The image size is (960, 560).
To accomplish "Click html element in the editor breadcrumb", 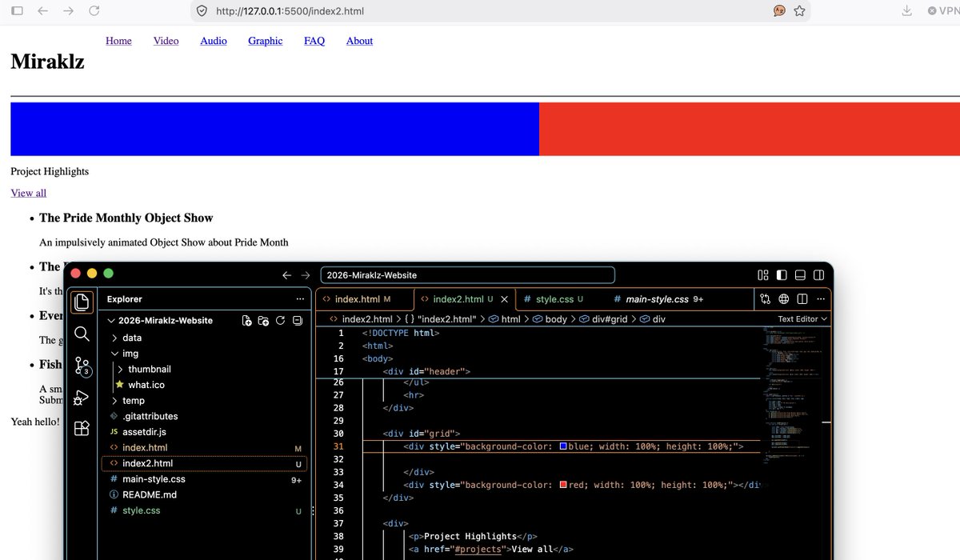I will click(x=504, y=319).
